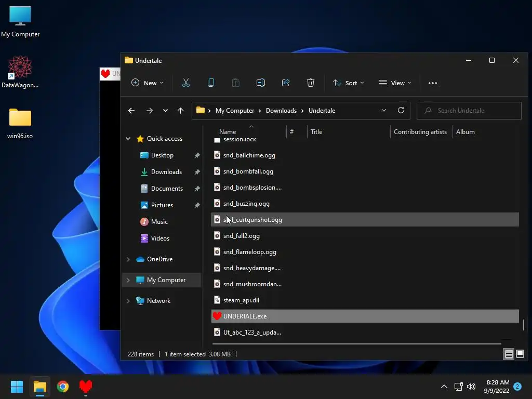The image size is (532, 399).
Task: Open the View layout dropdown
Action: tap(395, 83)
